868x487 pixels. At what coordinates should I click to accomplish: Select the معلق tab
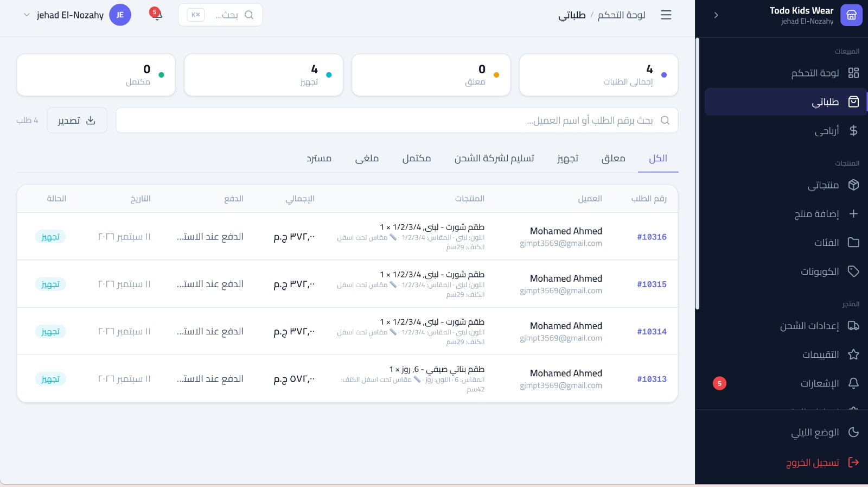coord(614,159)
